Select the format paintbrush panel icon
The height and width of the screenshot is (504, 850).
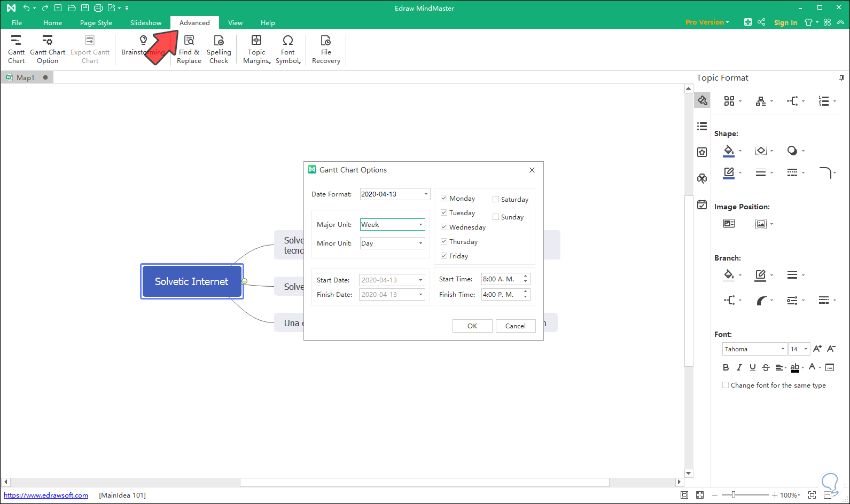pos(702,100)
